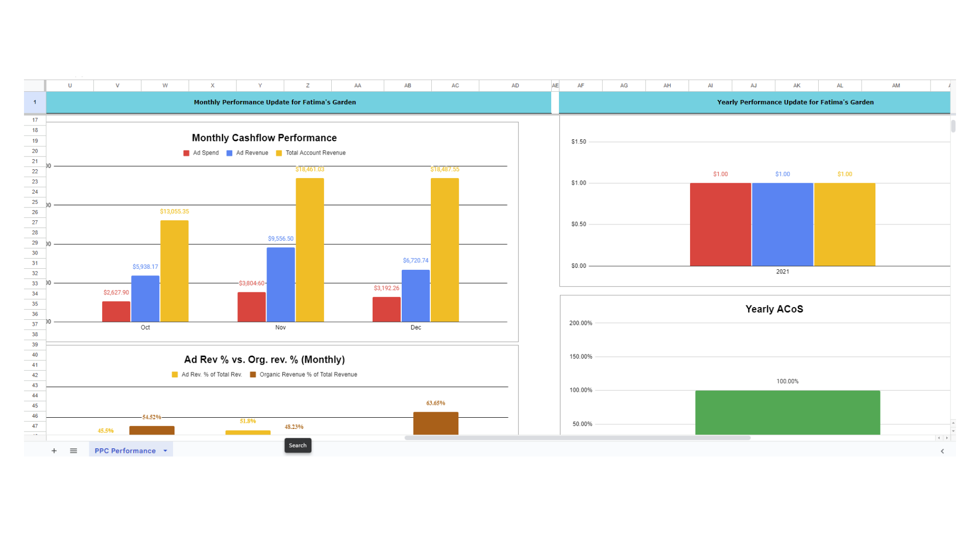Select column AM header
This screenshot has height=533, width=980.
[896, 86]
